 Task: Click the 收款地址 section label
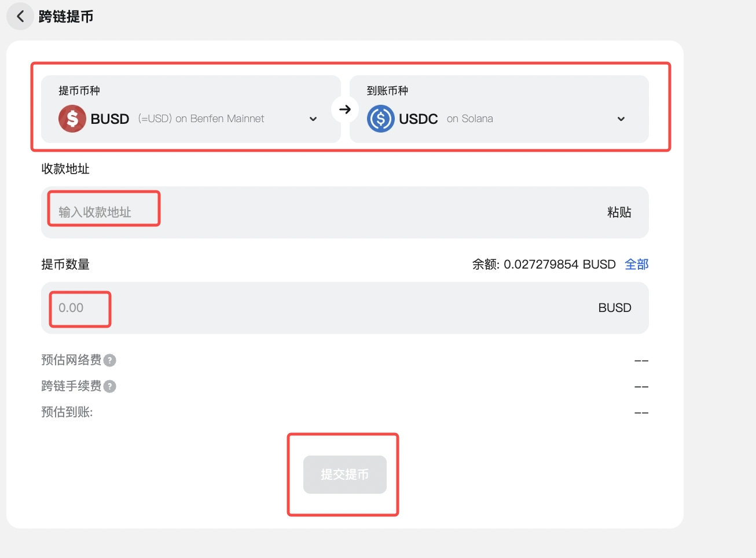point(65,169)
